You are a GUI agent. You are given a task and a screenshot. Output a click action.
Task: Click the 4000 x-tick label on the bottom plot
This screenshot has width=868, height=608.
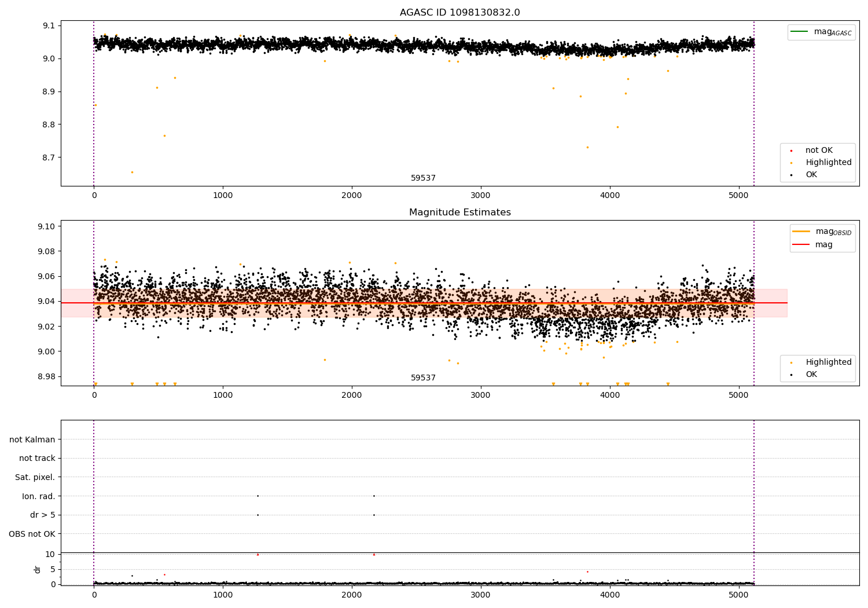609,595
